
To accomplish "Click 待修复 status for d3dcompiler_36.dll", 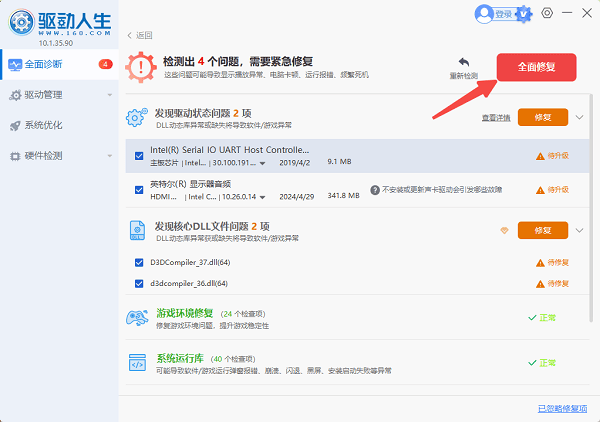I will pyautogui.click(x=553, y=284).
